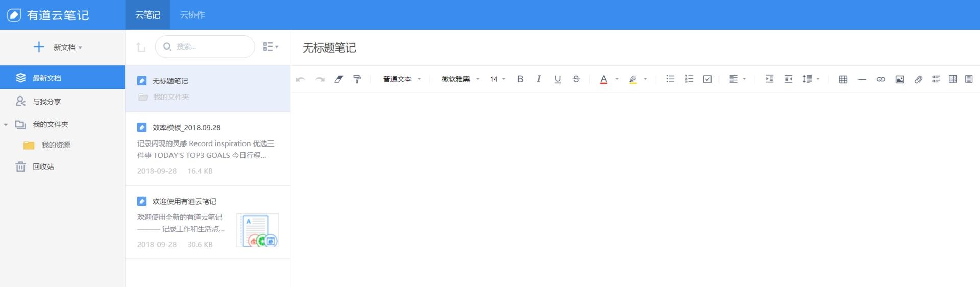Click 我的文件夹 under 无标题笔记

click(171, 97)
